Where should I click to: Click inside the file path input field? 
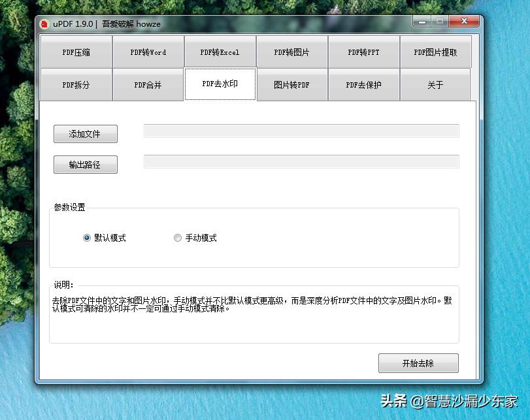point(302,131)
